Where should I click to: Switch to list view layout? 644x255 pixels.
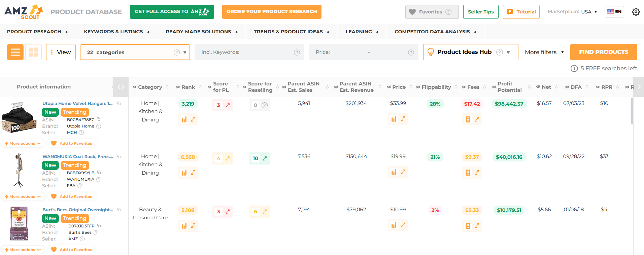15,52
